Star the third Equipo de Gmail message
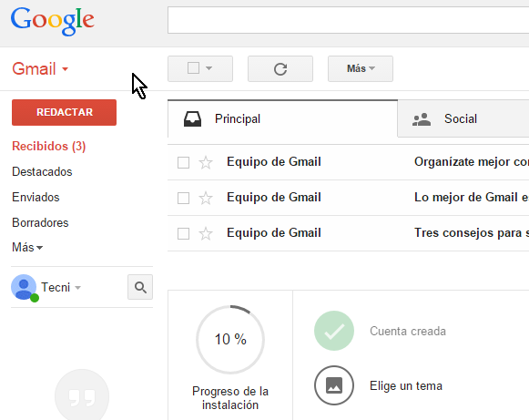 (x=206, y=233)
